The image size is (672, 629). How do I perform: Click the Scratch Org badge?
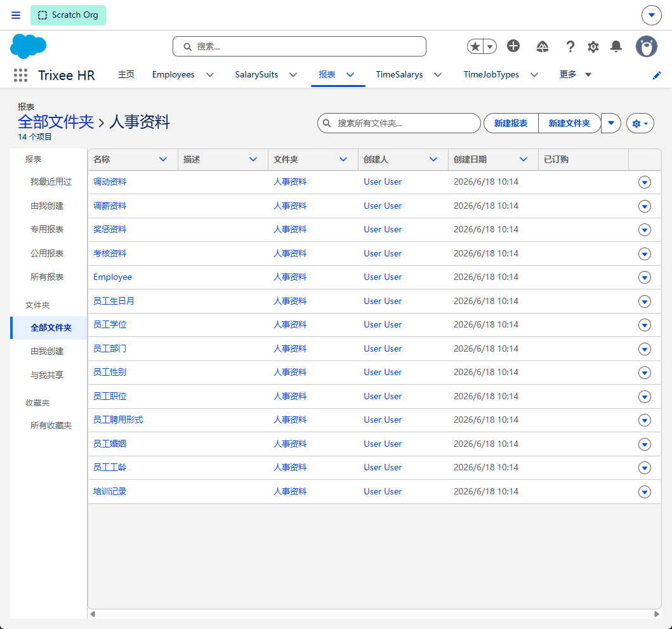[x=68, y=15]
